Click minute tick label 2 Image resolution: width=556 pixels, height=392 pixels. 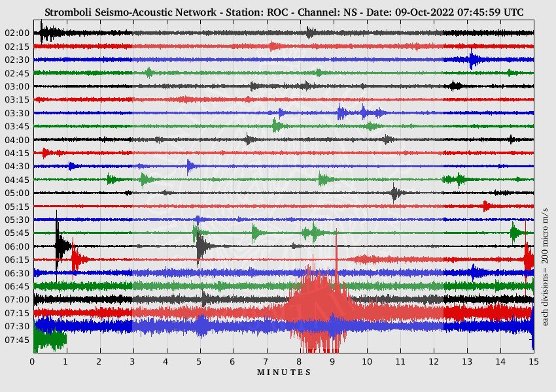[99, 361]
